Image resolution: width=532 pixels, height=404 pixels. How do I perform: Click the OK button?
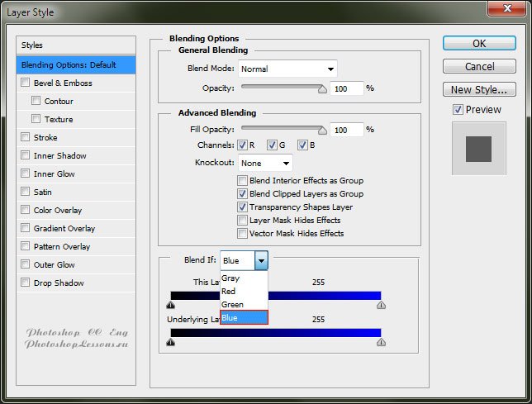(x=479, y=43)
